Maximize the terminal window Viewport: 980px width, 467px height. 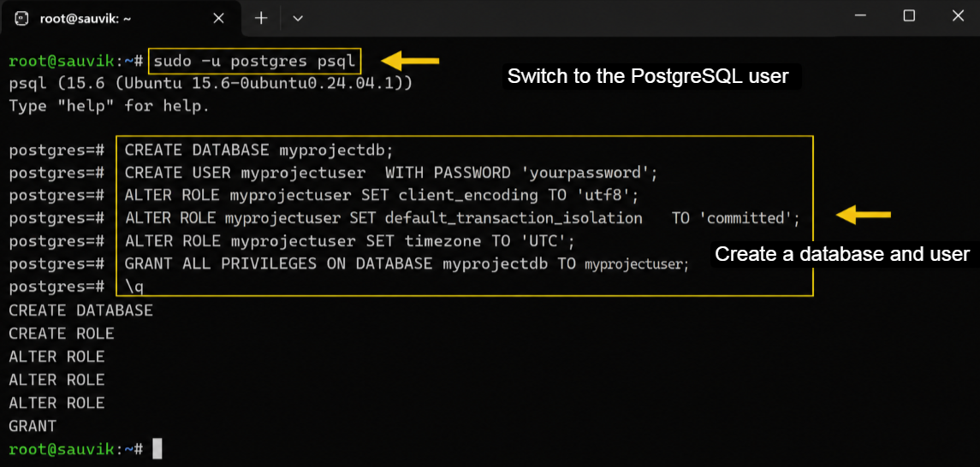(x=909, y=15)
